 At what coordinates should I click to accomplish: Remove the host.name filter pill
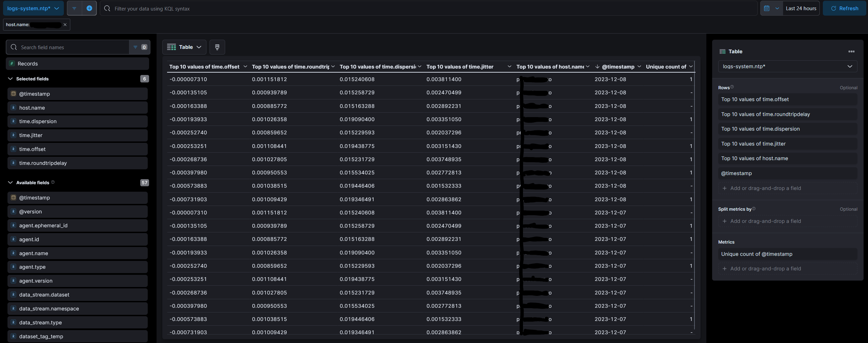click(x=65, y=25)
